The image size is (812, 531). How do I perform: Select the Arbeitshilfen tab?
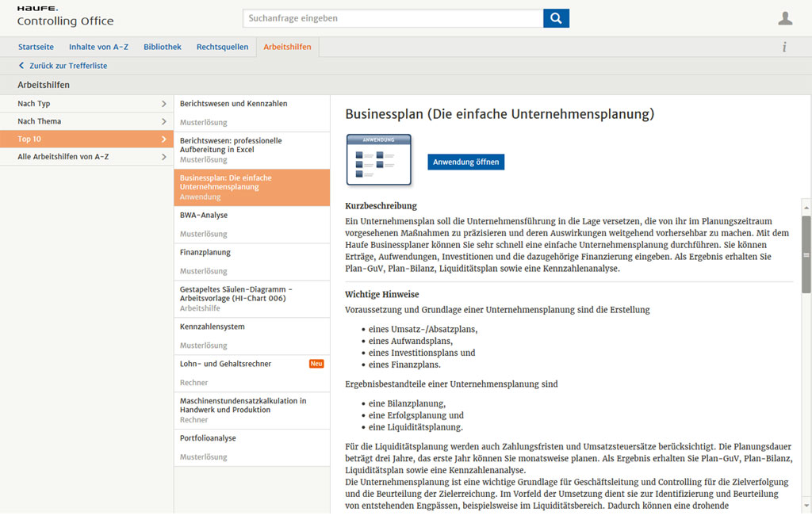[287, 47]
